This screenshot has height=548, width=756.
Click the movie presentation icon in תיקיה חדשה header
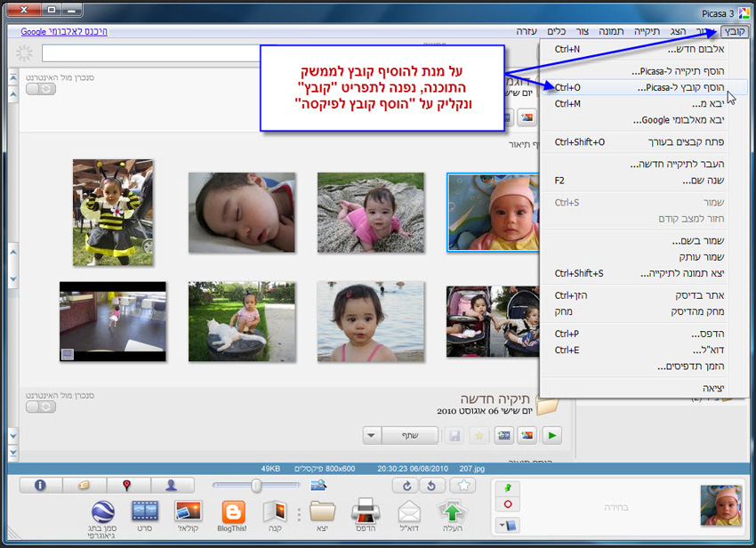(x=503, y=436)
